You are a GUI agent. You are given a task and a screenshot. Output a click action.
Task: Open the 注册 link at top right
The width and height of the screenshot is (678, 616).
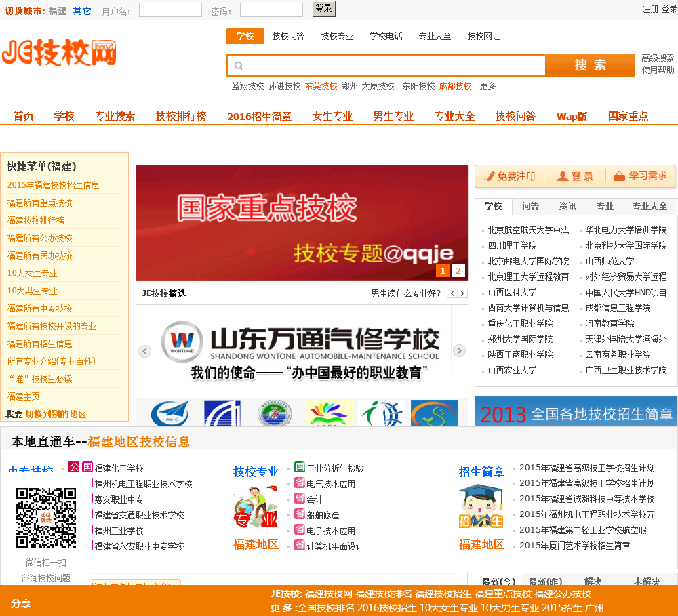pyautogui.click(x=650, y=9)
